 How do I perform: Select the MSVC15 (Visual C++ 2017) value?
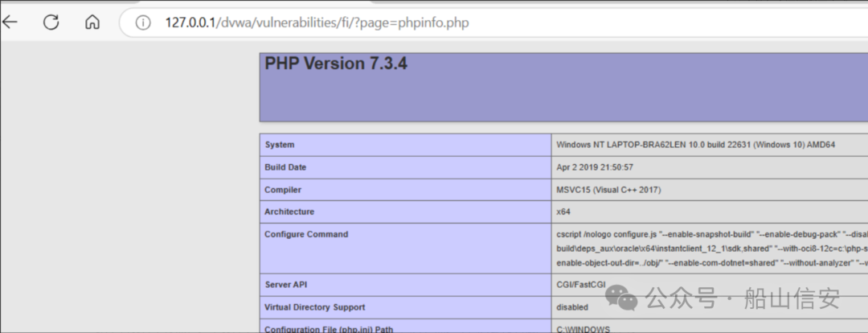609,190
